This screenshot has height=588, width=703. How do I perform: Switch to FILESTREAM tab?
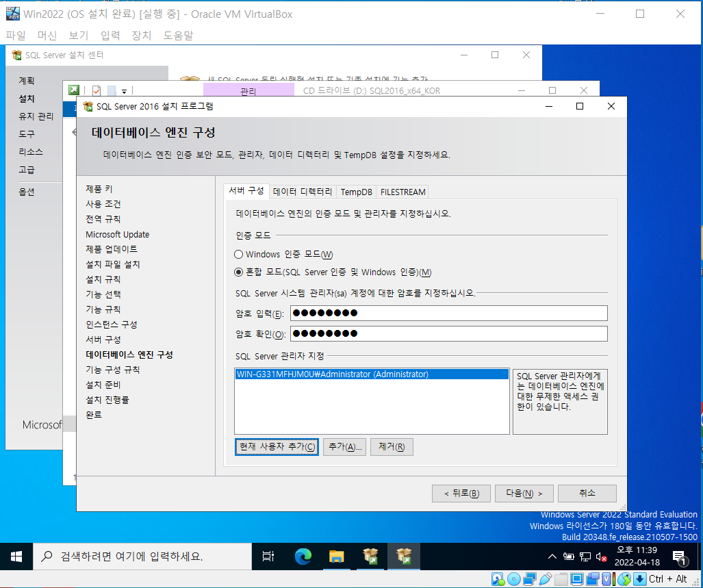pos(402,192)
